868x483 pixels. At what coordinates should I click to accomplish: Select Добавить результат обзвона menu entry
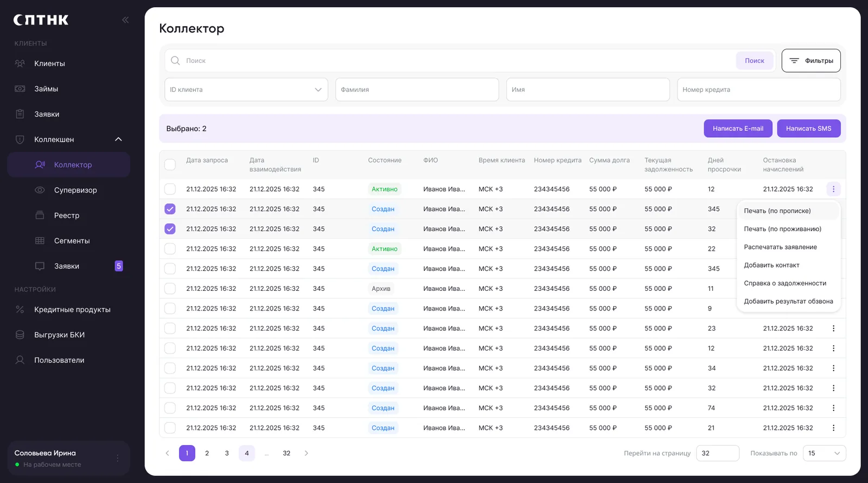pyautogui.click(x=788, y=301)
